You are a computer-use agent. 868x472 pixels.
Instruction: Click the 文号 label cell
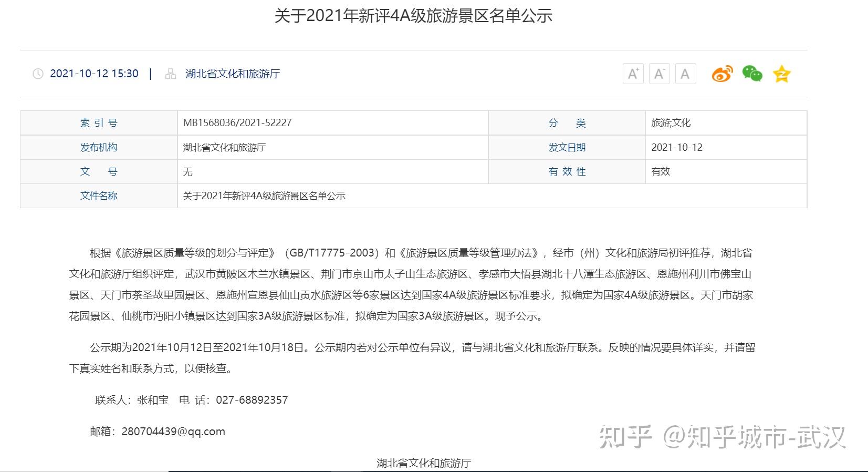[99, 171]
